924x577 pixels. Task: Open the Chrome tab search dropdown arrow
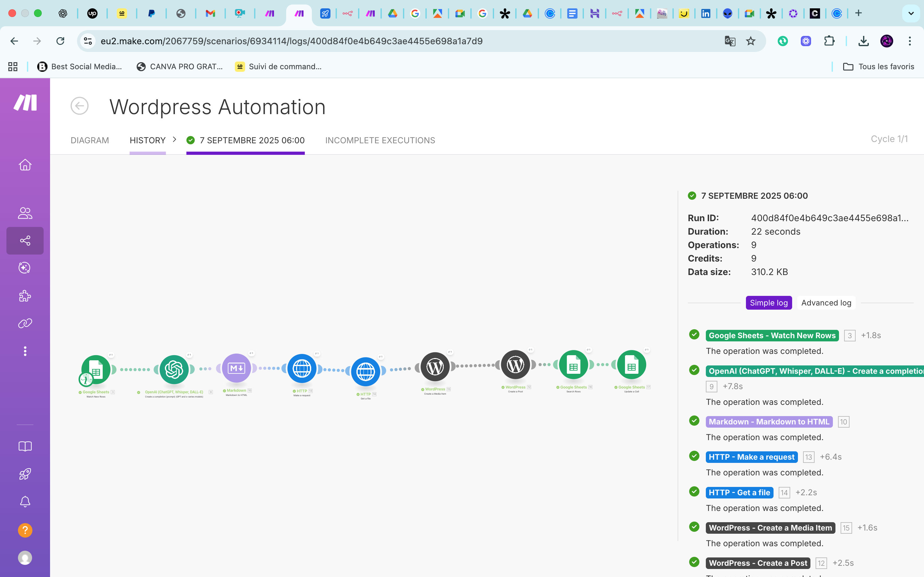911,13
